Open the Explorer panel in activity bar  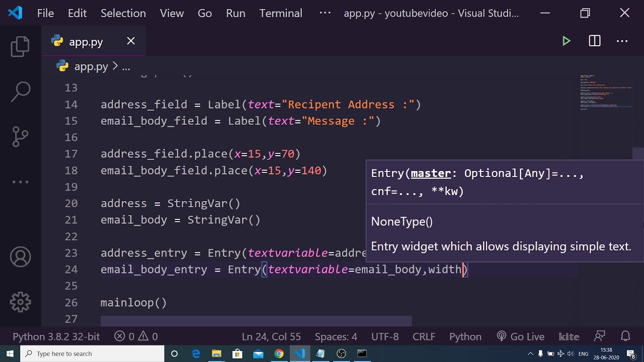click(20, 46)
